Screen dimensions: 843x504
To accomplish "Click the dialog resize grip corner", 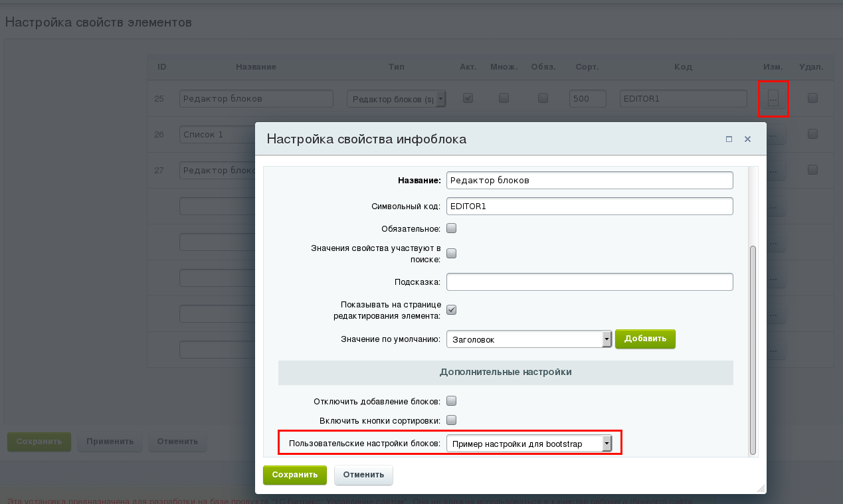I will (761, 488).
